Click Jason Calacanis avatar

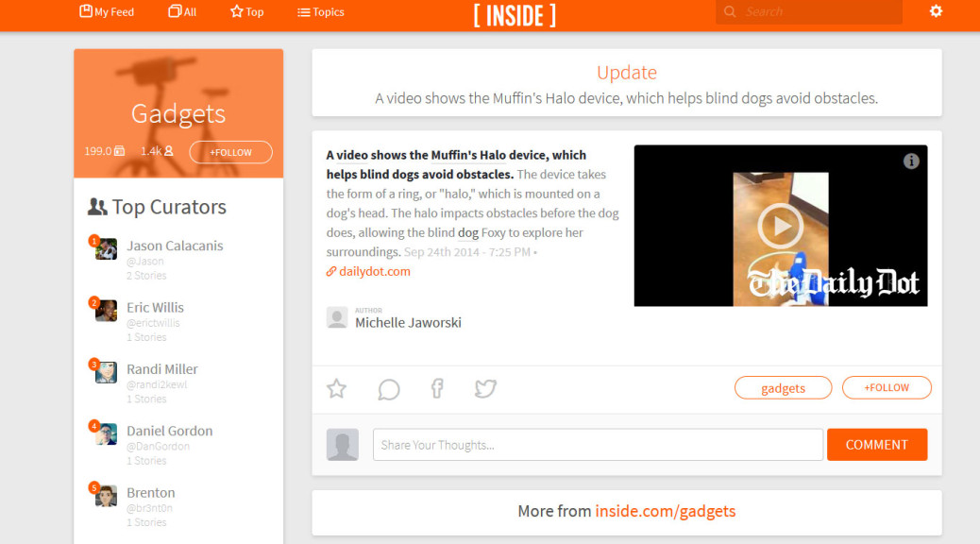click(x=106, y=249)
